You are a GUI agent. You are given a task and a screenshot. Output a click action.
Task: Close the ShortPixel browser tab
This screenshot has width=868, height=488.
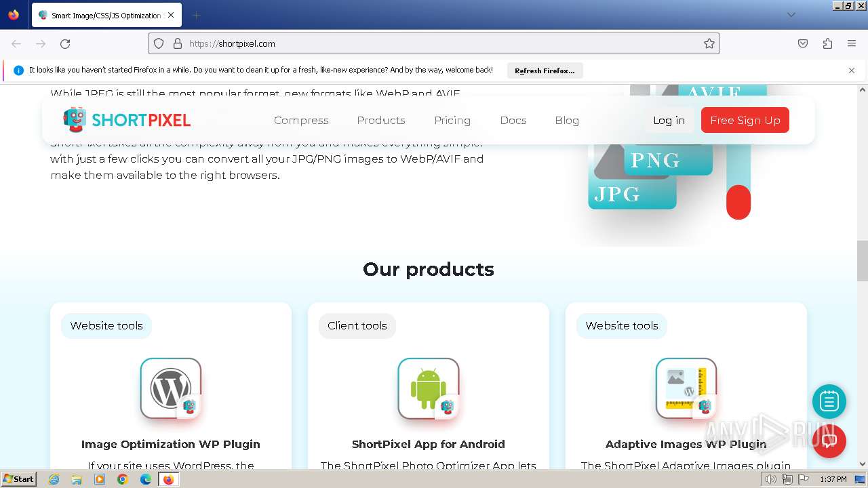[171, 15]
